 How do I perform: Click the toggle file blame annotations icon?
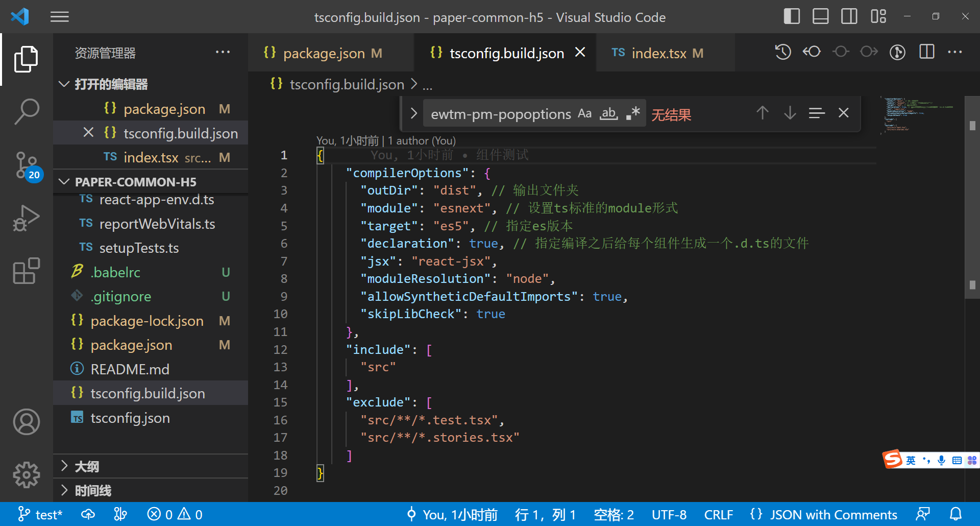897,52
